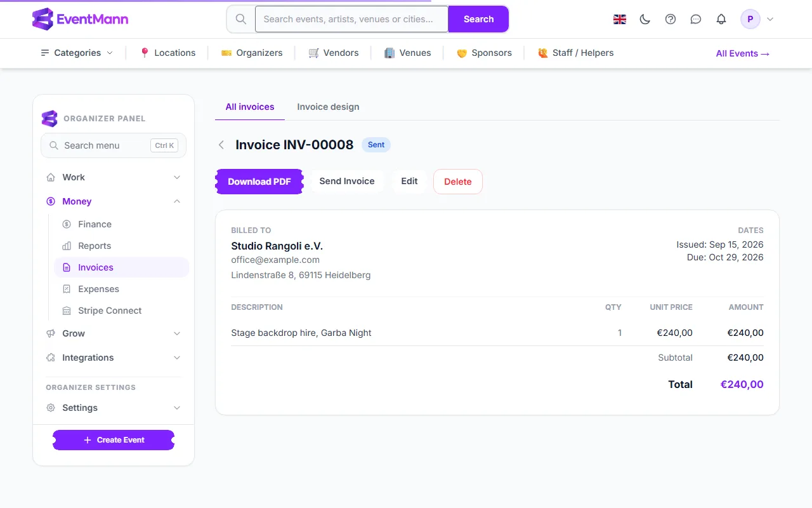Image resolution: width=812 pixels, height=508 pixels.
Task: Open the Organizers page
Action: (252, 53)
